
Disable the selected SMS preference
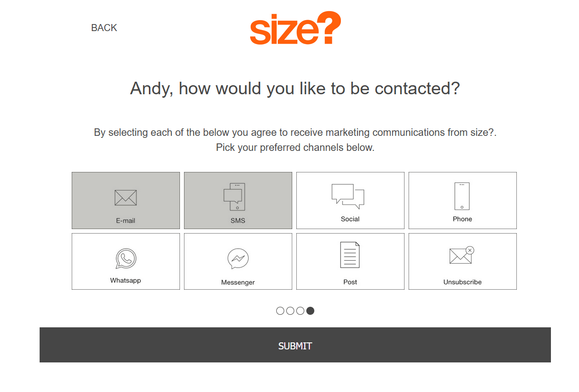tap(238, 200)
